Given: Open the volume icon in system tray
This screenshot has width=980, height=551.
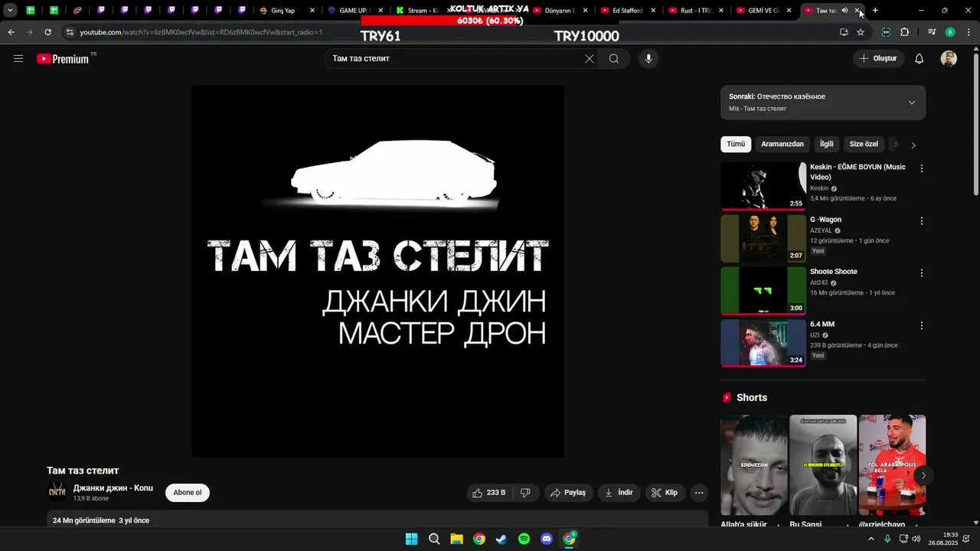Looking at the screenshot, I should pos(916,539).
